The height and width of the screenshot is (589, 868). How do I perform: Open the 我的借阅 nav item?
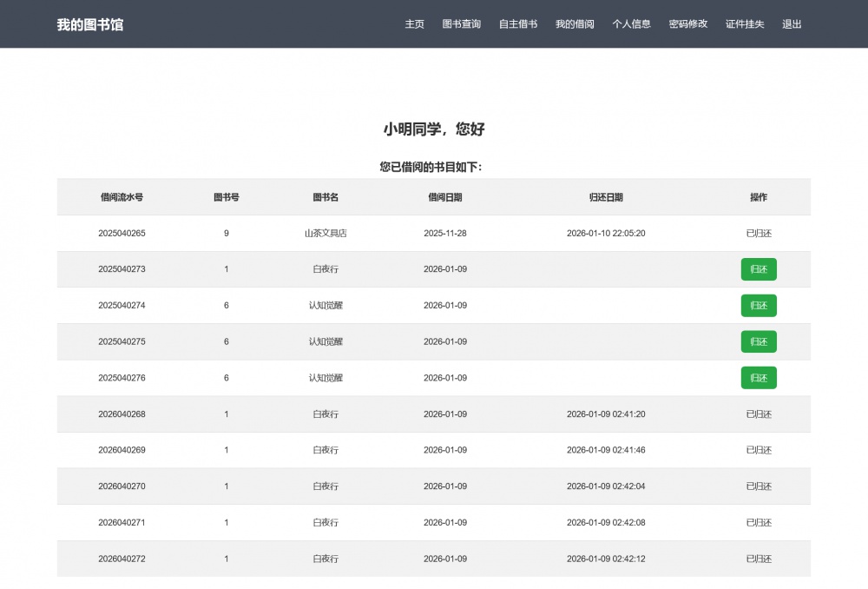point(575,24)
